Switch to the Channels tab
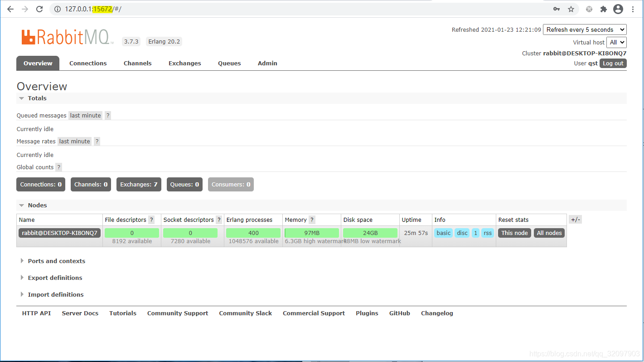This screenshot has height=362, width=644. [x=138, y=63]
